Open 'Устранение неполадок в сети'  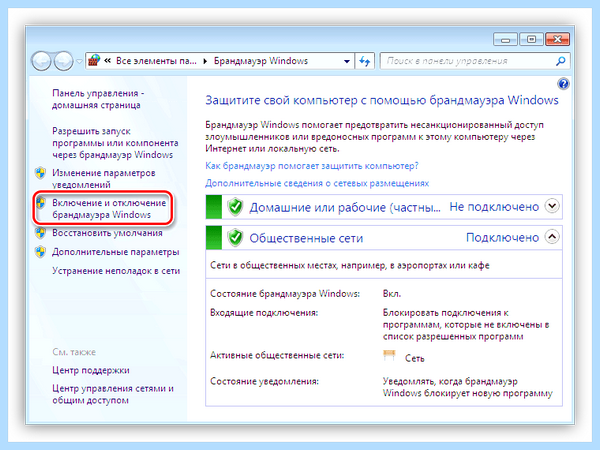(x=116, y=271)
